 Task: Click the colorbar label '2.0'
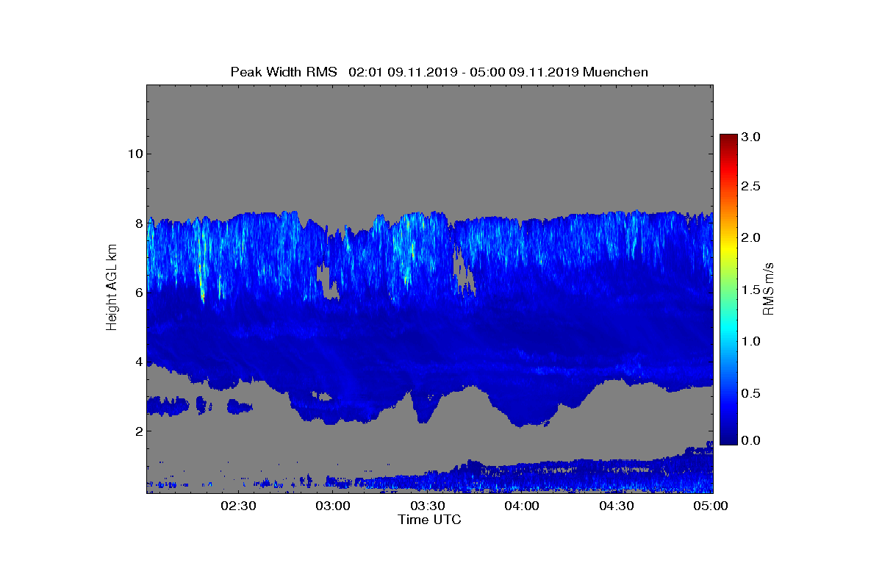(750, 237)
